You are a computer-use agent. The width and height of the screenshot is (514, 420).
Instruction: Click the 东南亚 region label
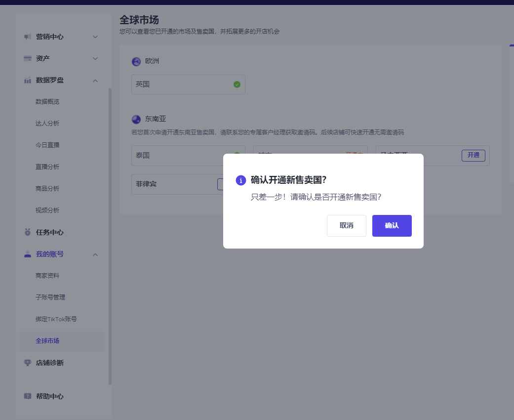click(156, 119)
